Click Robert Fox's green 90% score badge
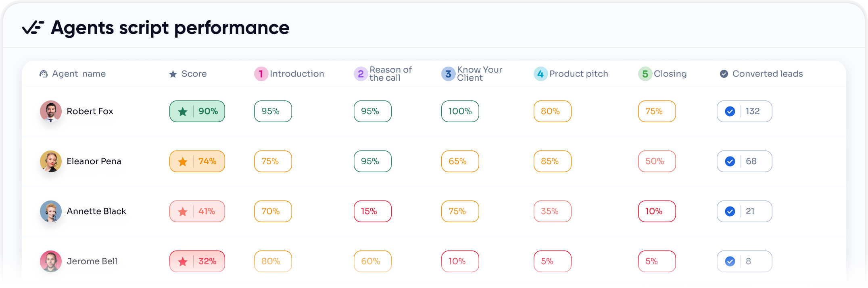The image size is (868, 288). click(197, 111)
